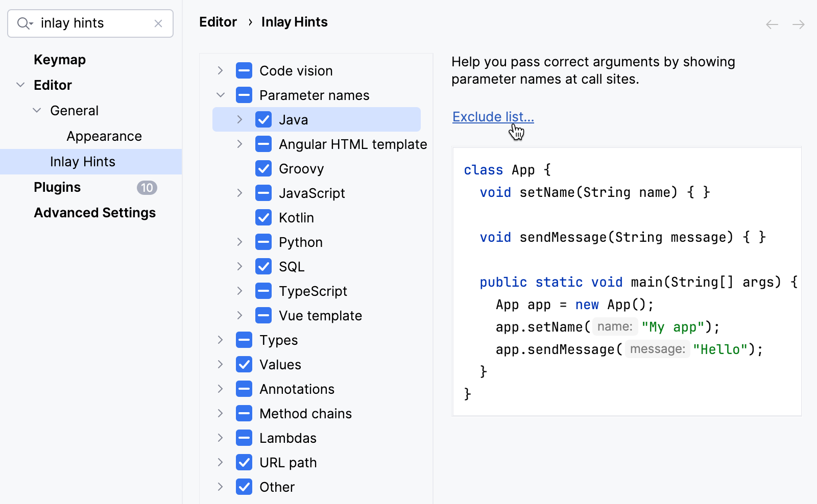817x504 pixels.
Task: Click Editor in the breadcrumb
Action: pyautogui.click(x=218, y=21)
